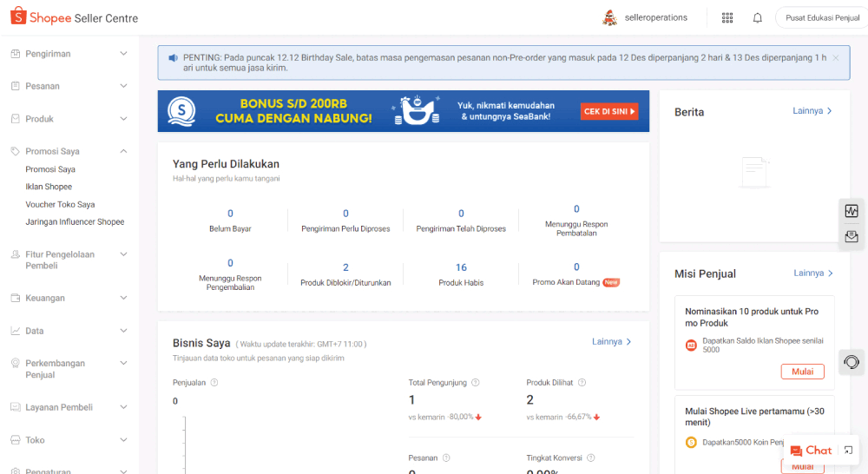868x474 pixels.
Task: Dismiss the PENTING announcement banner
Action: pos(836,57)
